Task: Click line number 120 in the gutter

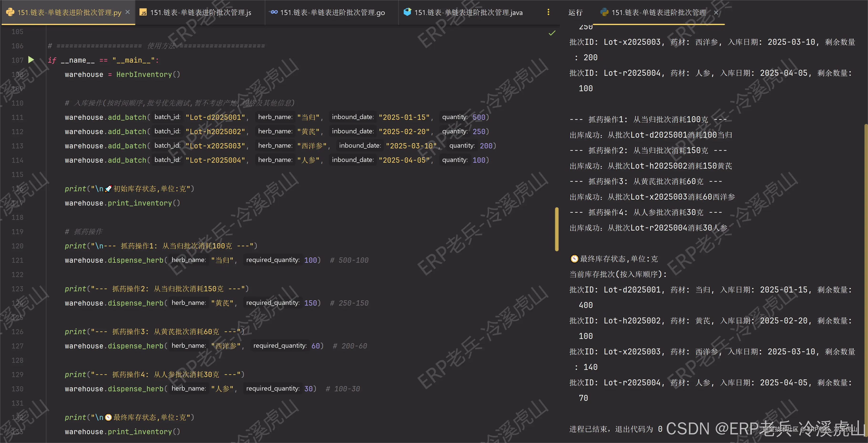Action: 17,246
